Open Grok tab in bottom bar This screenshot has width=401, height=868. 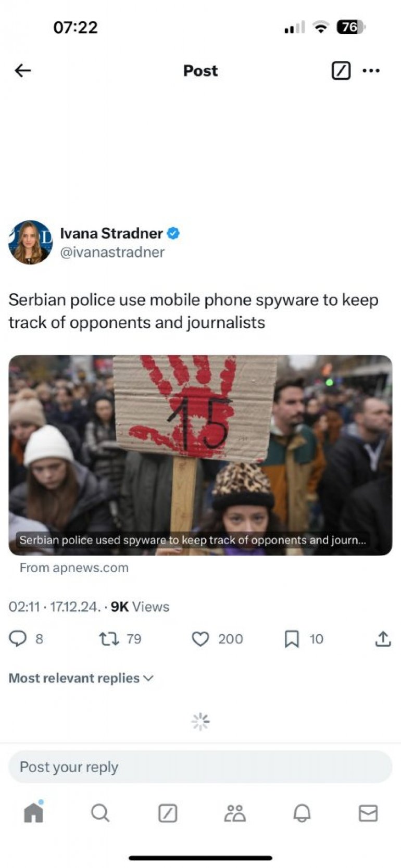[168, 813]
